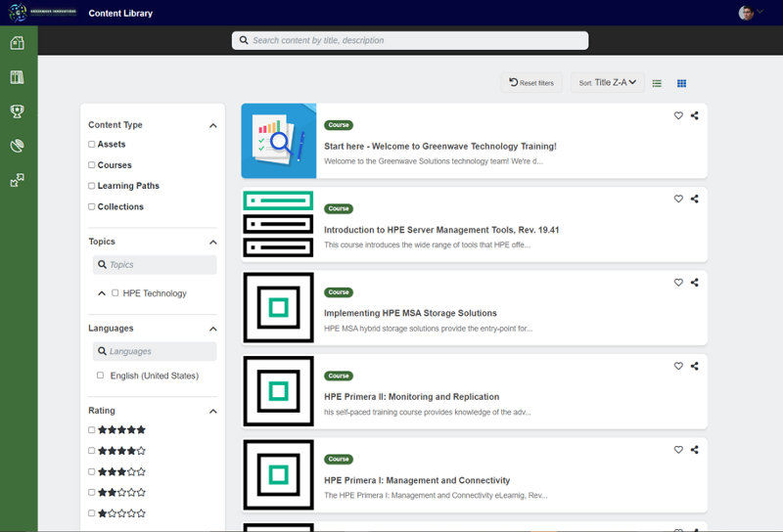Filter by one-star rating
Screen dimensions: 783x532
click(91, 513)
